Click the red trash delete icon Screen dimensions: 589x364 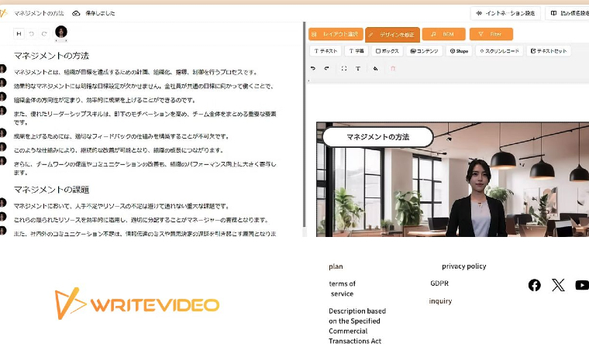click(393, 68)
